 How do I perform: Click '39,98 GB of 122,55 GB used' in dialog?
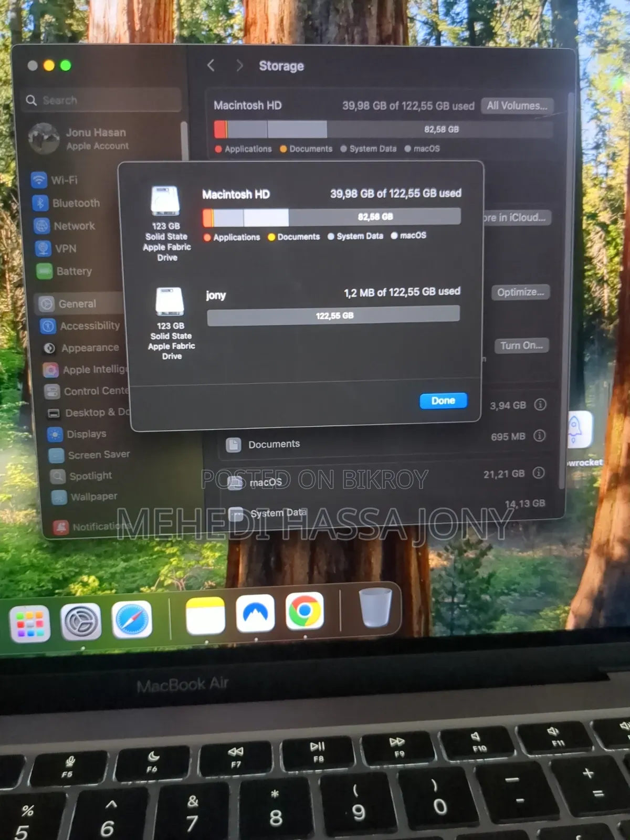point(396,193)
